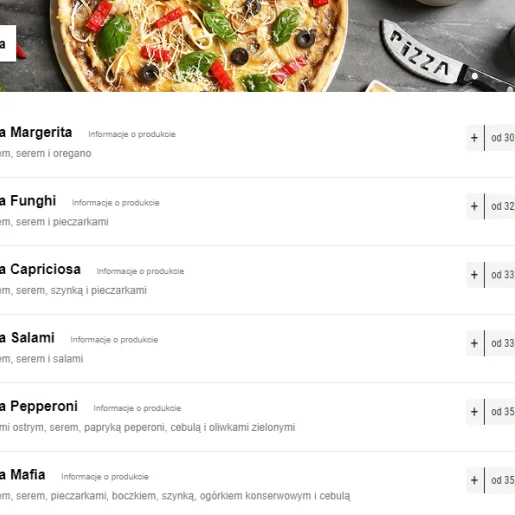Add Salami pizza with plus icon

pos(474,343)
